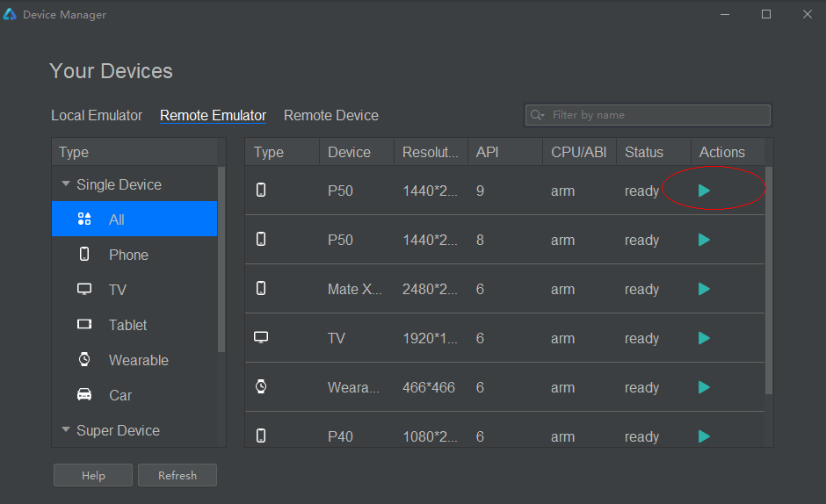826x504 pixels.
Task: Click the Phone icon in type sidebar
Action: coord(84,254)
